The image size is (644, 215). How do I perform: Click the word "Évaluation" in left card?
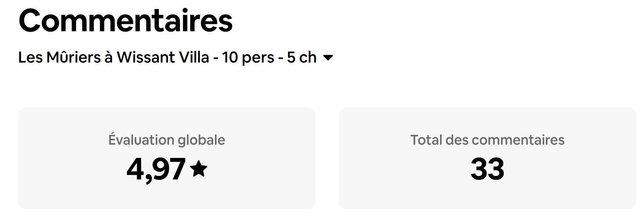point(141,140)
